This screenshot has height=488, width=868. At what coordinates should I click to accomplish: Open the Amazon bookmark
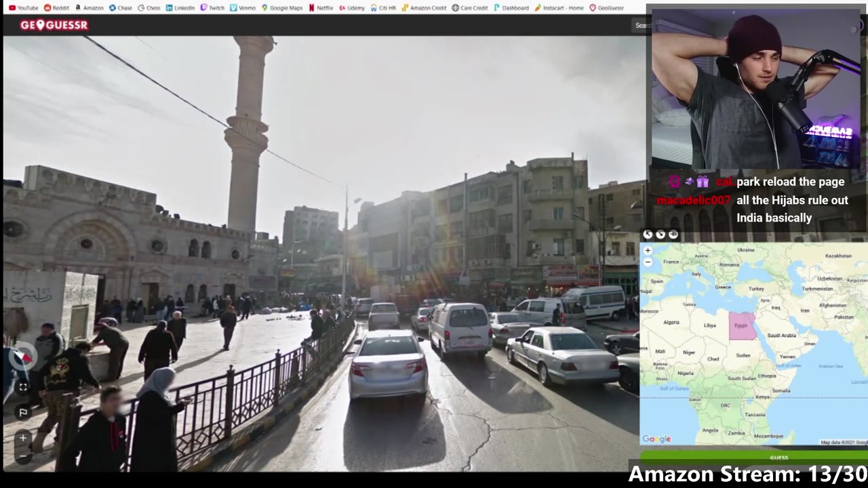pyautogui.click(x=89, y=7)
